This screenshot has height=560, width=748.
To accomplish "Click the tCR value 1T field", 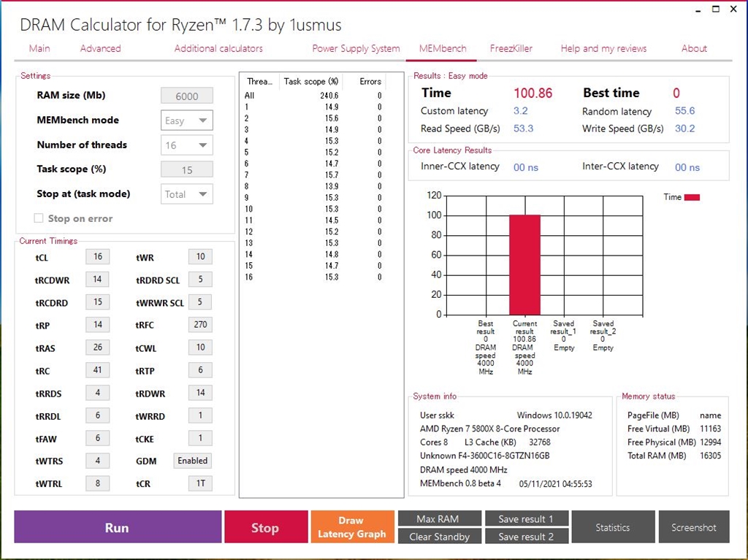I will coord(200,483).
